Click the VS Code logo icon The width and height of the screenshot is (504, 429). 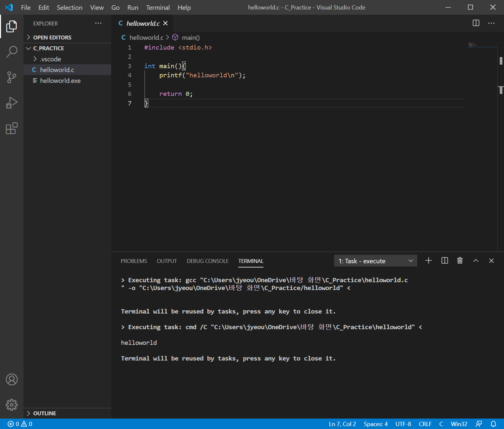(x=9, y=7)
